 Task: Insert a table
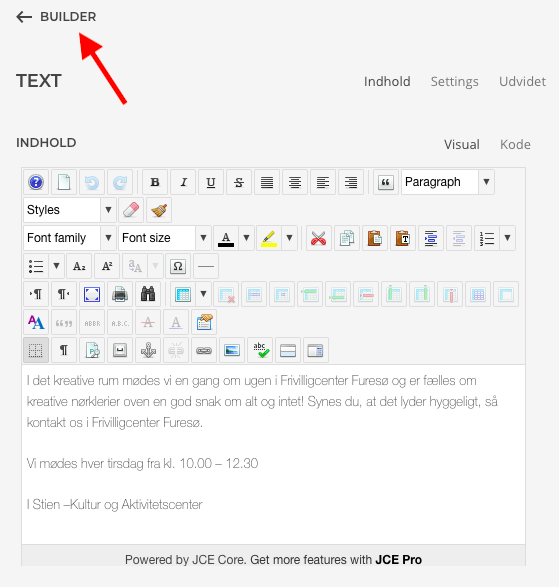coord(183,294)
